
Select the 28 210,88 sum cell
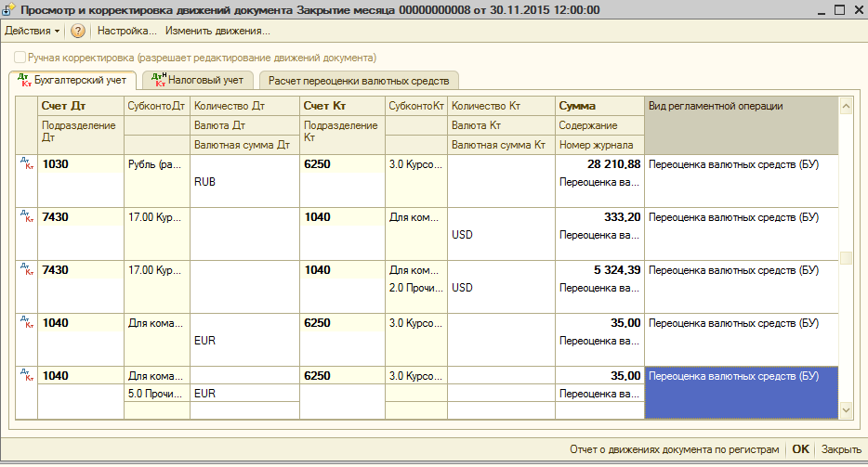point(599,163)
